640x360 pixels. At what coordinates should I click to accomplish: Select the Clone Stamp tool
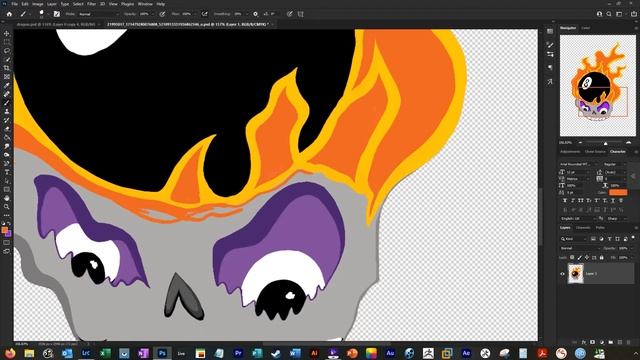7,111
